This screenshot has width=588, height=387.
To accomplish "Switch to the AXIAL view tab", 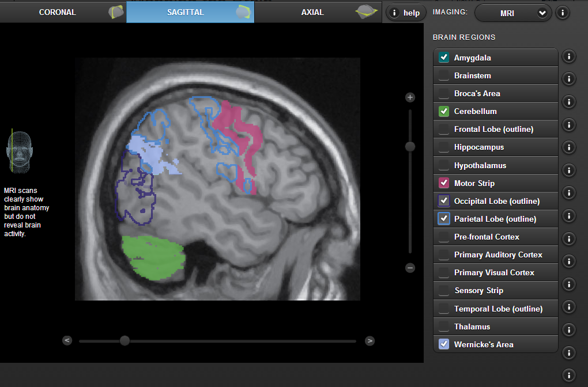I will pos(312,12).
